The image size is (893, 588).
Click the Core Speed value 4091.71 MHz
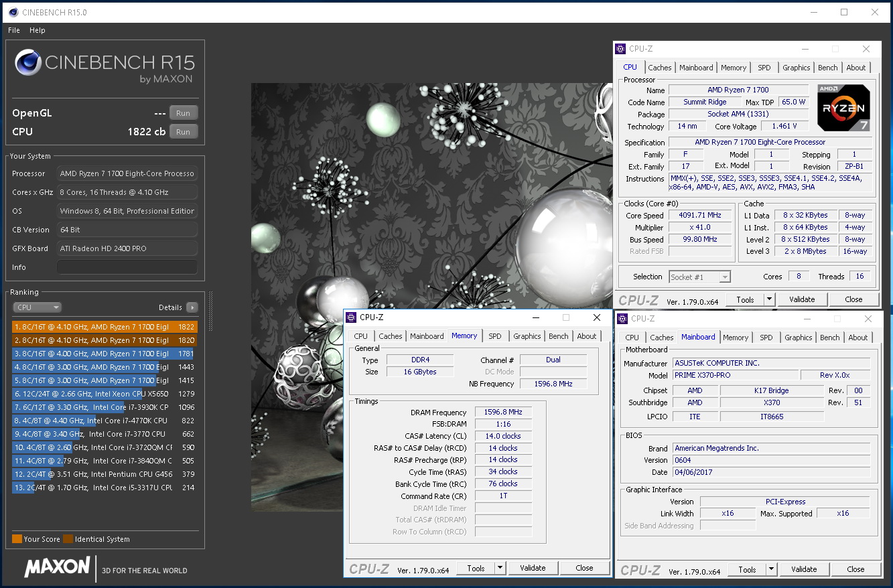701,216
